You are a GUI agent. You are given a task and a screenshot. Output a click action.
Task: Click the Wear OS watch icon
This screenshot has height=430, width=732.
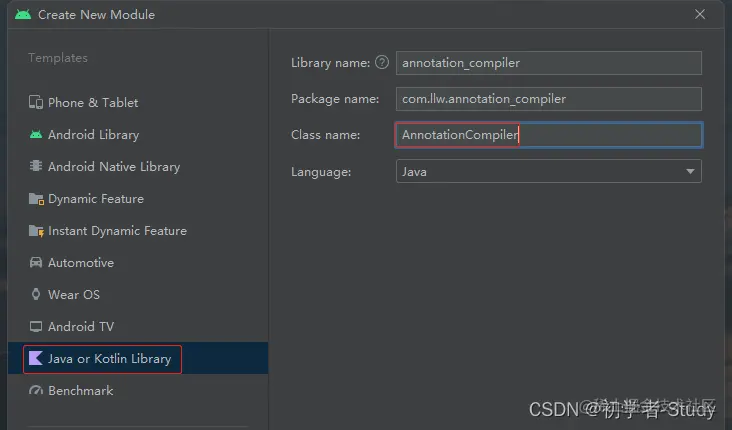(36, 294)
